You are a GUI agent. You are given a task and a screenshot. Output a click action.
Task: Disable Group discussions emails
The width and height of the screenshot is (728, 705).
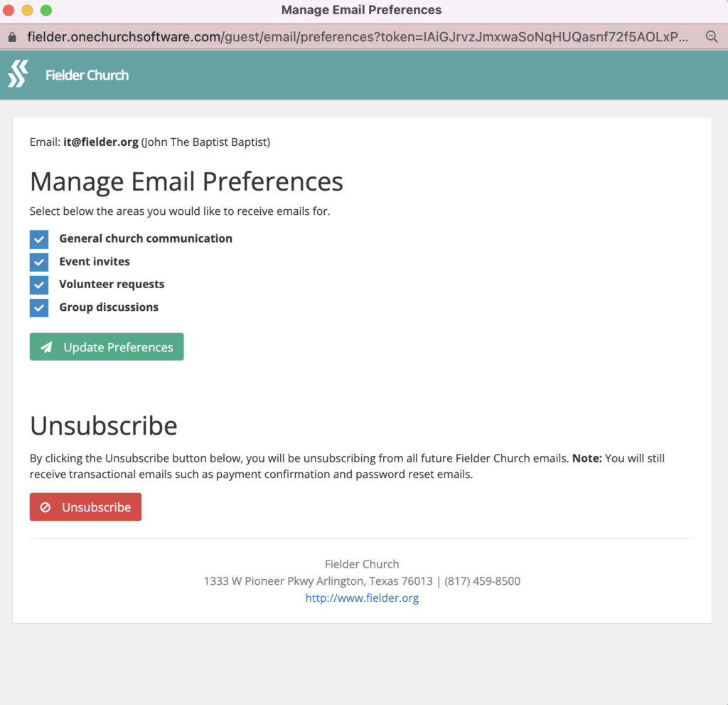pyautogui.click(x=38, y=307)
